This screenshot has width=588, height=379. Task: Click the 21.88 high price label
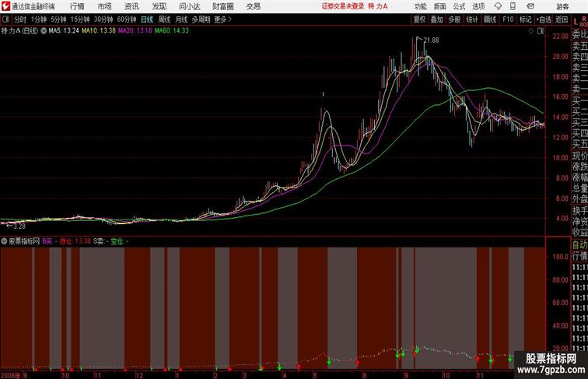pyautogui.click(x=431, y=40)
